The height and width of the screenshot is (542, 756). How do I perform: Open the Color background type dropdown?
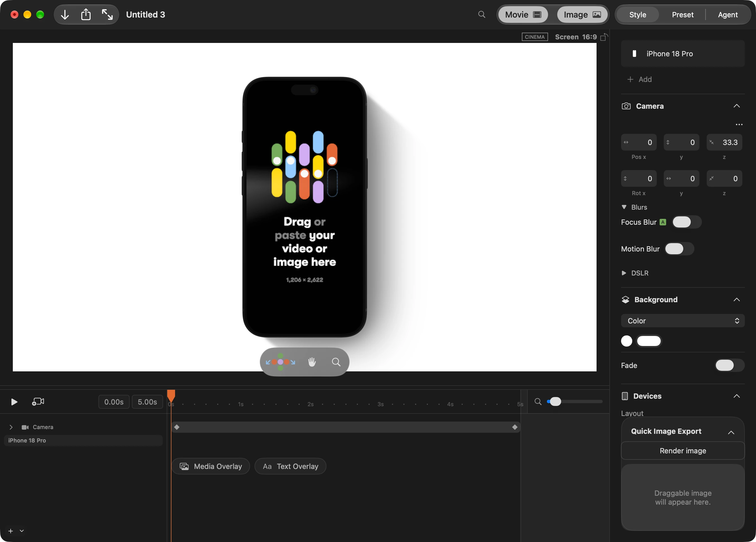coord(683,321)
